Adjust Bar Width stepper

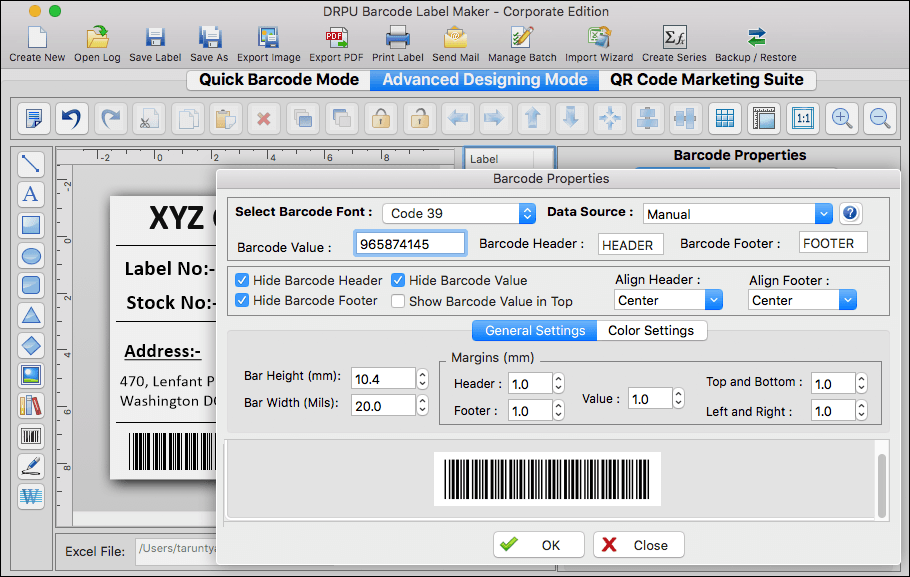click(x=422, y=405)
